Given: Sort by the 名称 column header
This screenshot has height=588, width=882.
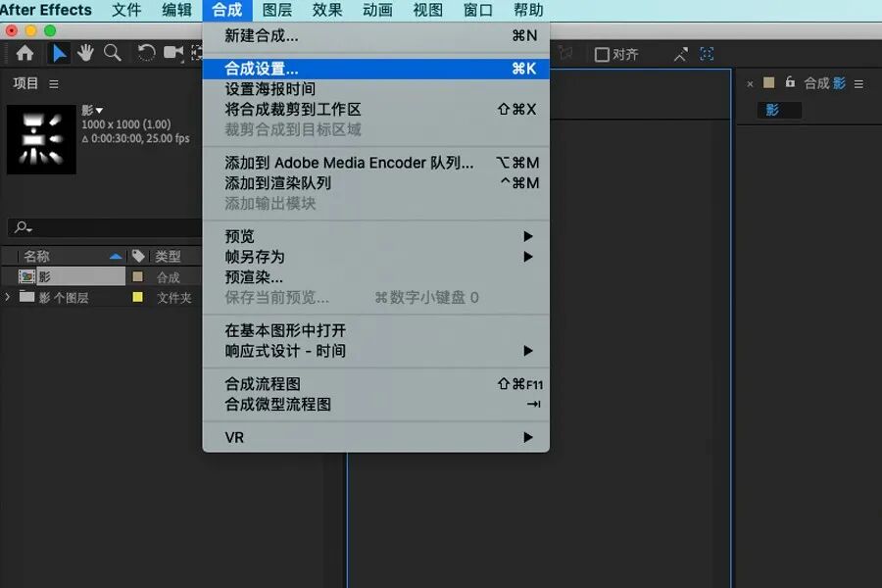Looking at the screenshot, I should (x=36, y=257).
